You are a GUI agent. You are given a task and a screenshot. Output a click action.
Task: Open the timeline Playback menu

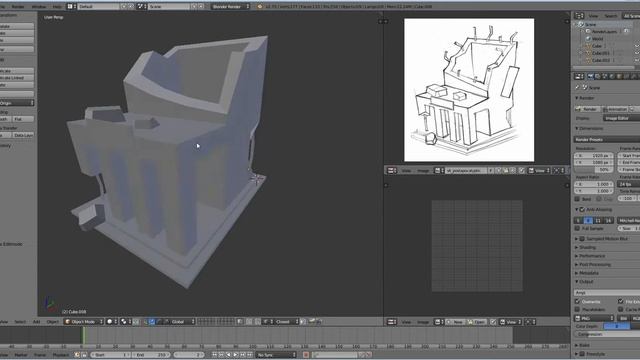tap(60, 355)
